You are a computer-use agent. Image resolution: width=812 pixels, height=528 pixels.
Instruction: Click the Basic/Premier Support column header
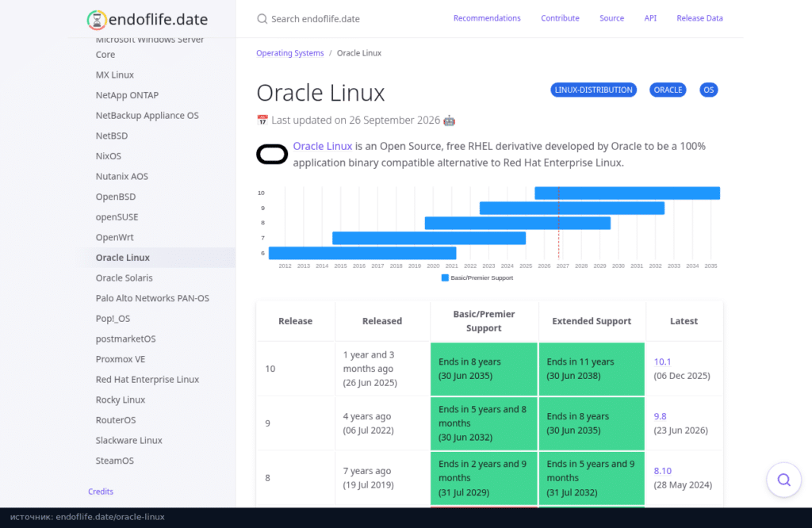coord(484,321)
